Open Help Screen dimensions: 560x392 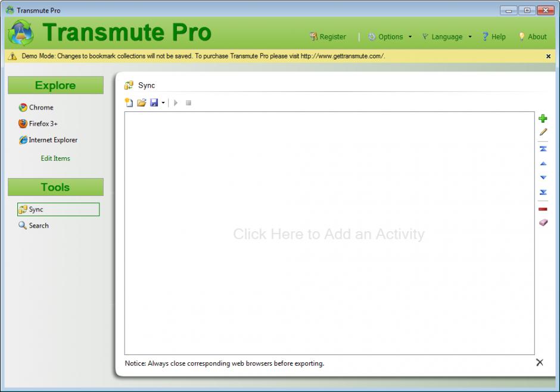coord(494,36)
